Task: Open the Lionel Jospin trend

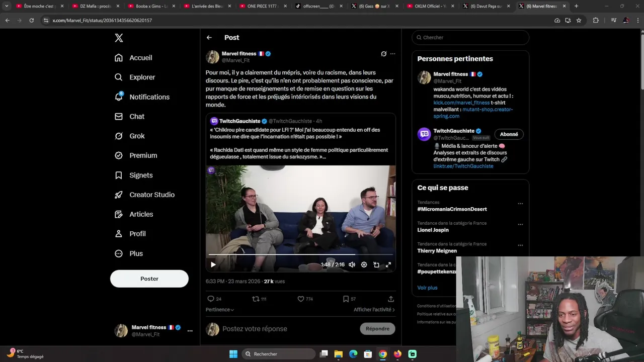Action: [x=433, y=230]
